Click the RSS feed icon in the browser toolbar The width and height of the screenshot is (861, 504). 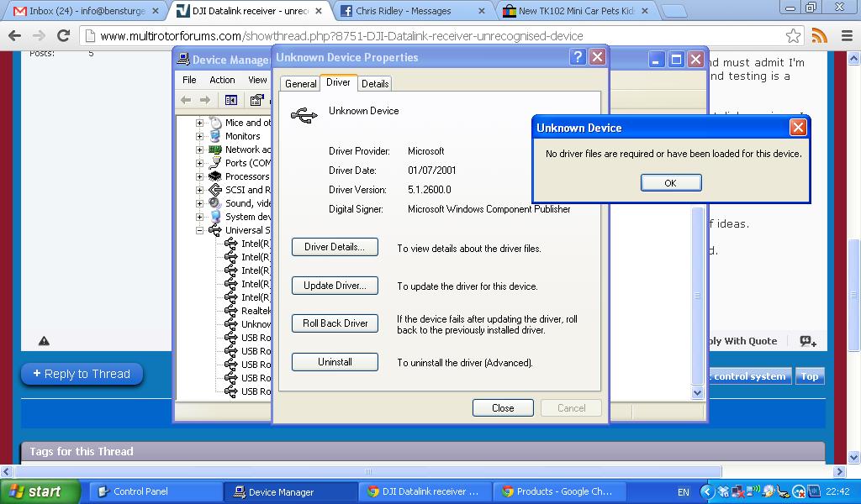click(819, 35)
